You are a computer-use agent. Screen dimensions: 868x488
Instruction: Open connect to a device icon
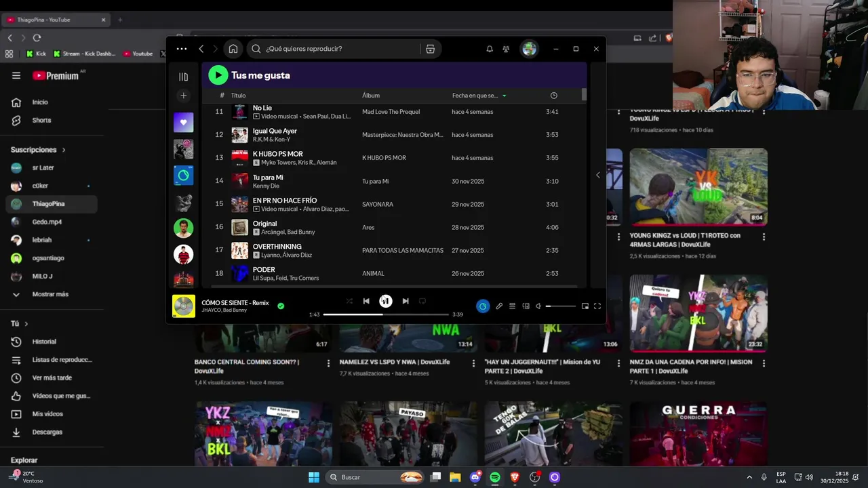pos(526,306)
